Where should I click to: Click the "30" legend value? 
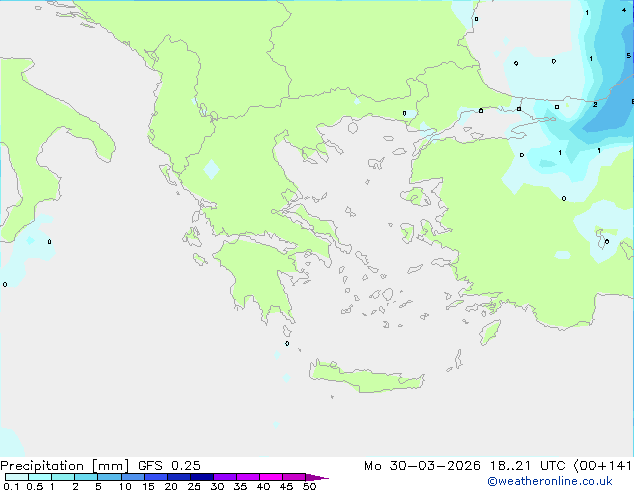[217, 486]
